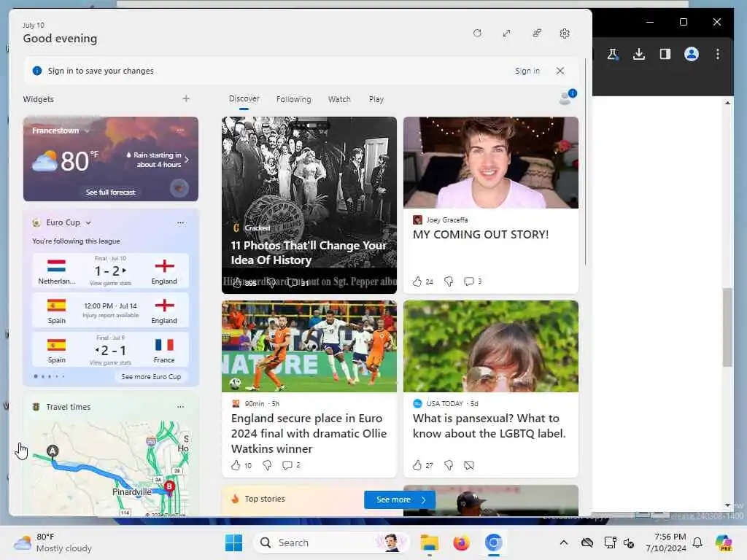Image resolution: width=747 pixels, height=560 pixels.
Task: Like the 11 Photos history article
Action: 237,283
